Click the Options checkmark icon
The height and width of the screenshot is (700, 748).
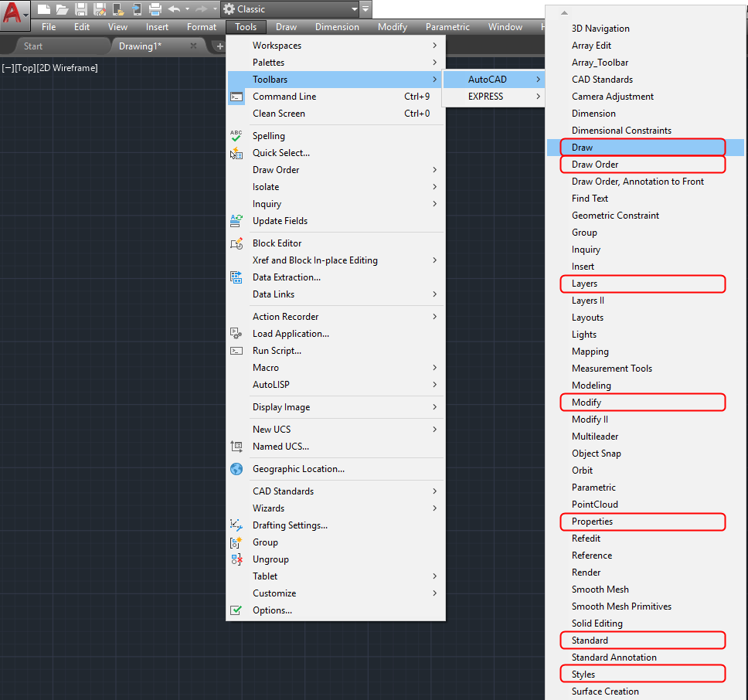(236, 610)
